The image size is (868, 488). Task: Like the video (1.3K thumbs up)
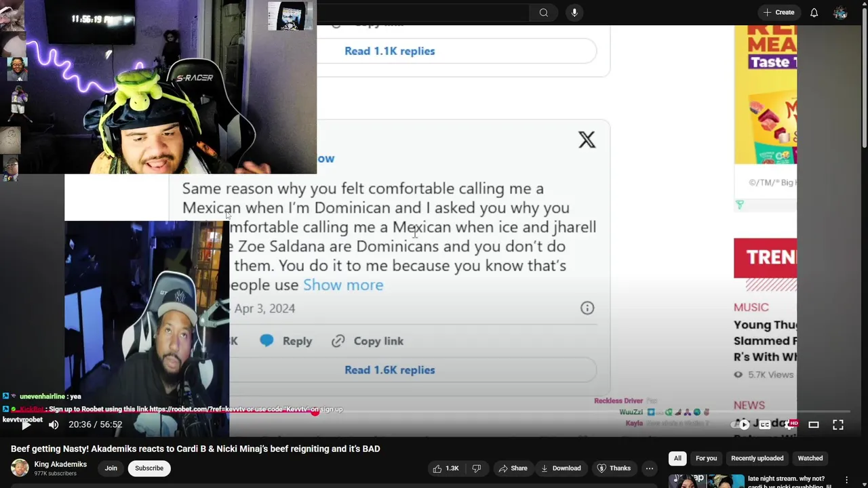(x=446, y=468)
